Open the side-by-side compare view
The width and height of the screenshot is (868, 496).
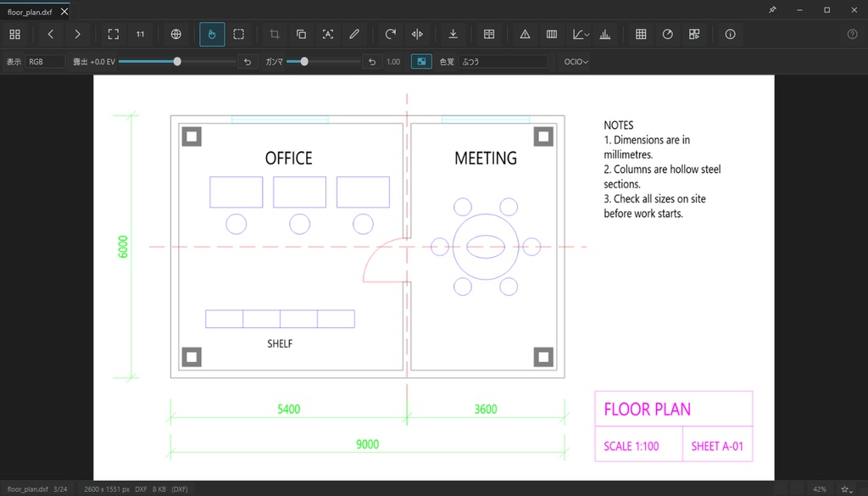[489, 34]
